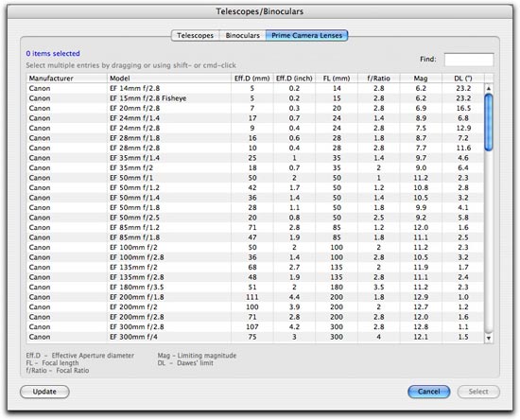Click the "0 items selected" status text

(53, 53)
